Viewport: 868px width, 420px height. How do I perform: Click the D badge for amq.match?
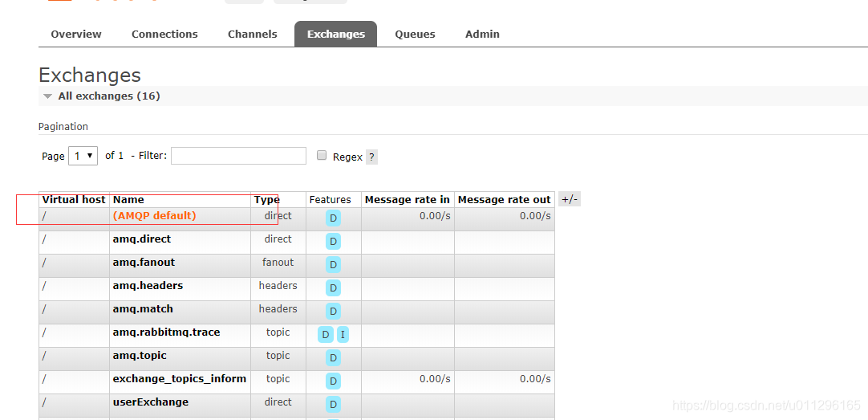tap(333, 311)
